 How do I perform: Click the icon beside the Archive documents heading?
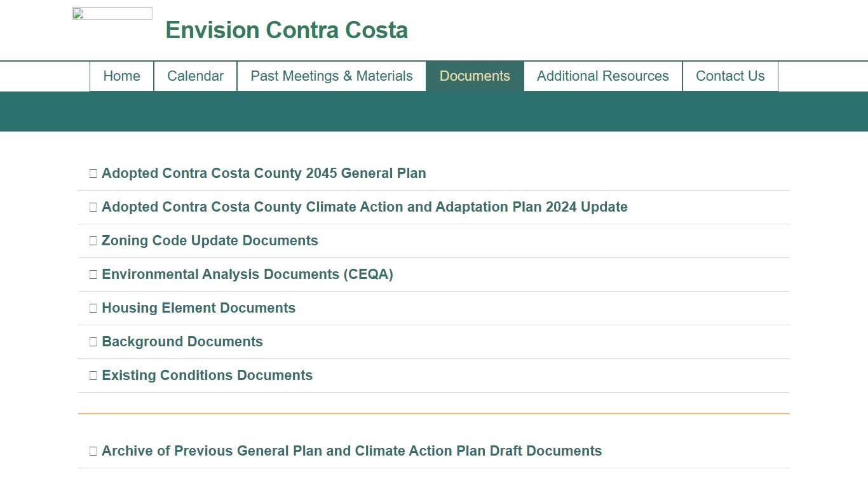coord(93,451)
